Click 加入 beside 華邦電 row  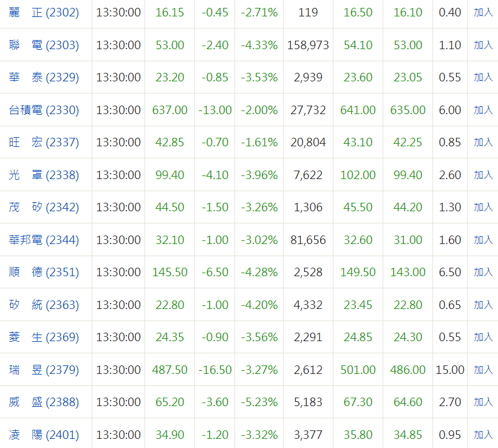(483, 240)
